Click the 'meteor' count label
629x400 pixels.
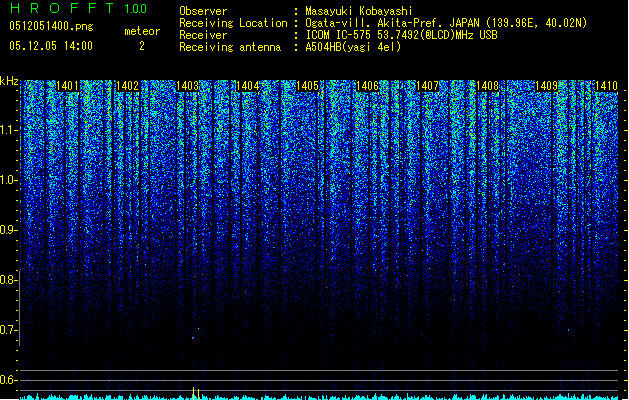pyautogui.click(x=142, y=31)
